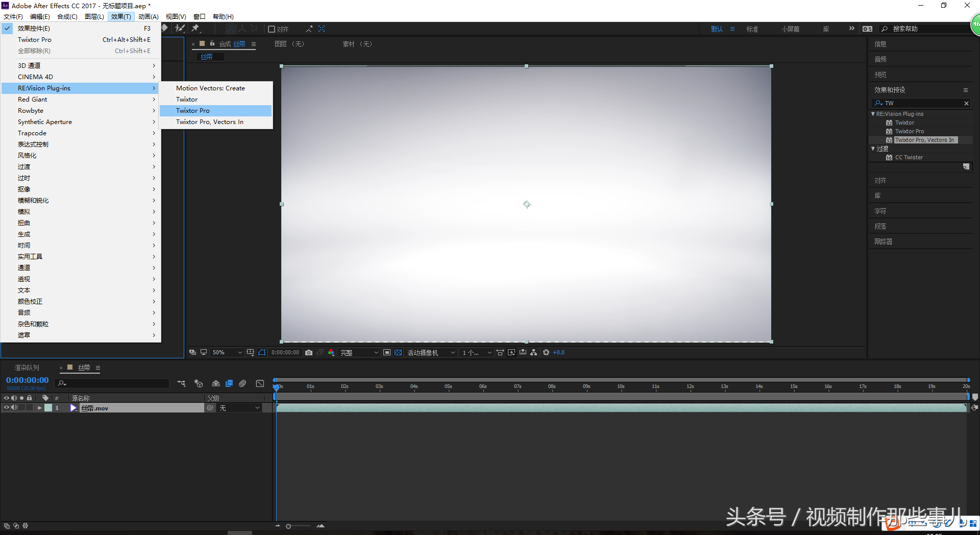Toggle the motion blur switch icon
980x535 pixels.
pos(243,383)
